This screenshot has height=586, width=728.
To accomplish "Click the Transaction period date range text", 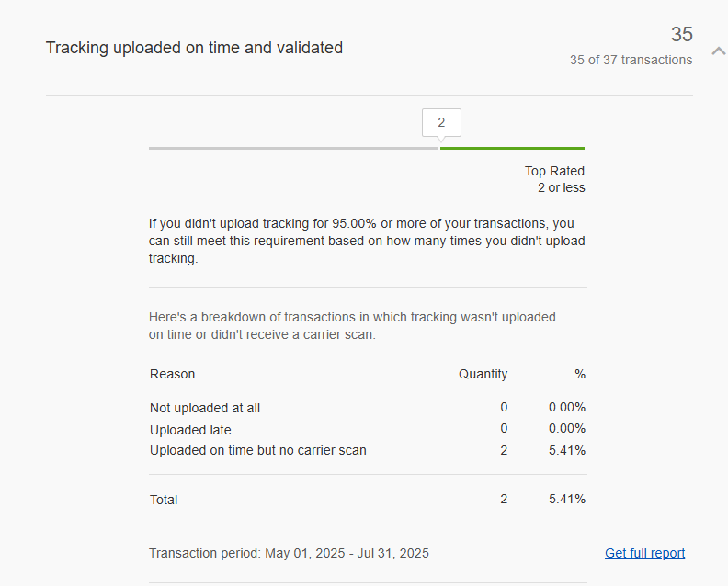I will (289, 553).
